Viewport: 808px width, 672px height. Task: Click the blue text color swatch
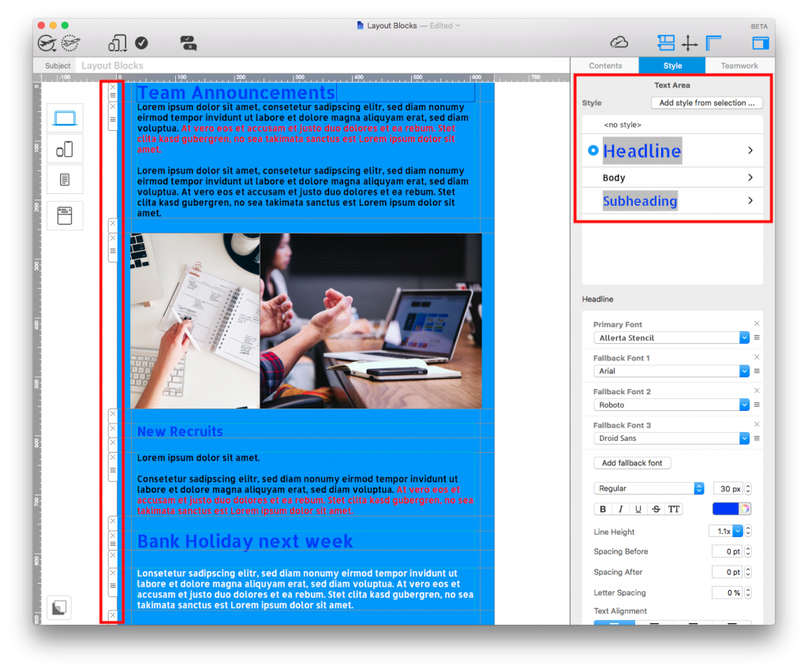[x=726, y=509]
